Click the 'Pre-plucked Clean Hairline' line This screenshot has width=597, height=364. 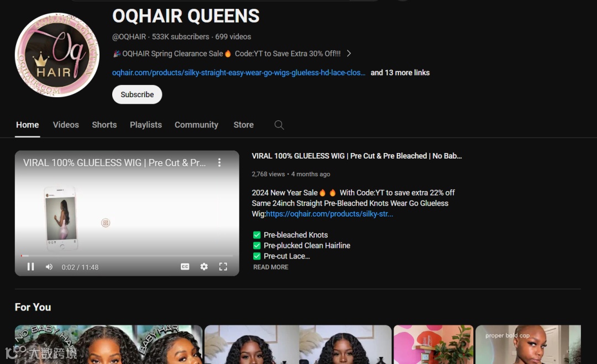(307, 245)
